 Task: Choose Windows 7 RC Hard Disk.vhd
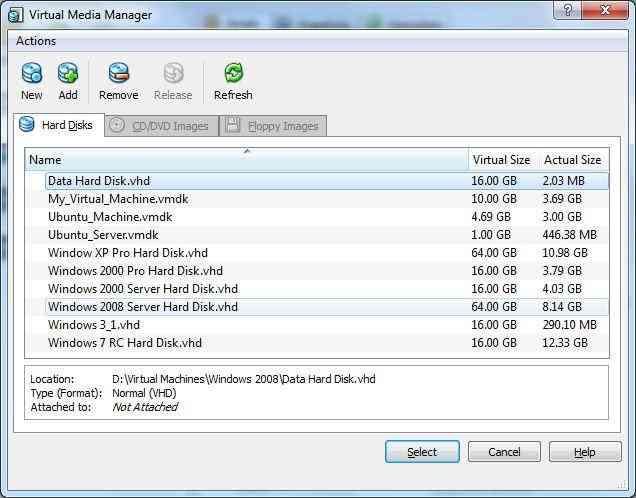click(x=125, y=343)
